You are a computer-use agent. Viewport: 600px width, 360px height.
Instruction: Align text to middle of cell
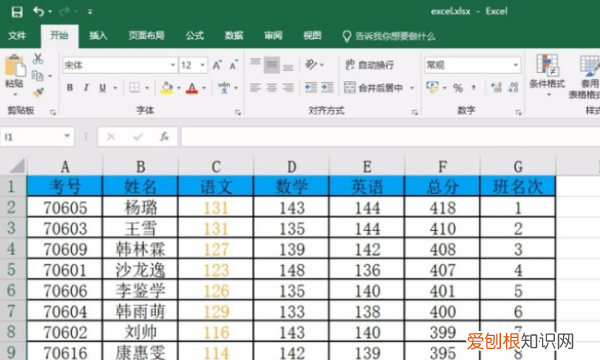(x=272, y=65)
